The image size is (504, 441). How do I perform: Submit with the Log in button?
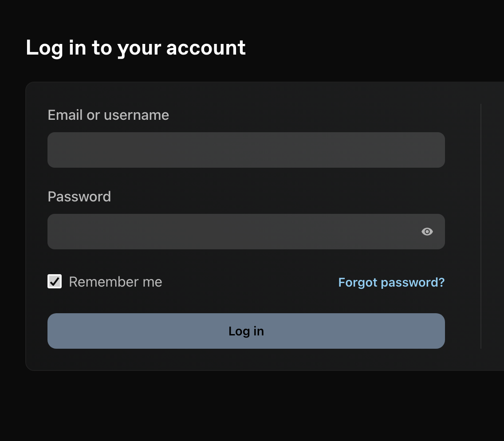coord(246,331)
